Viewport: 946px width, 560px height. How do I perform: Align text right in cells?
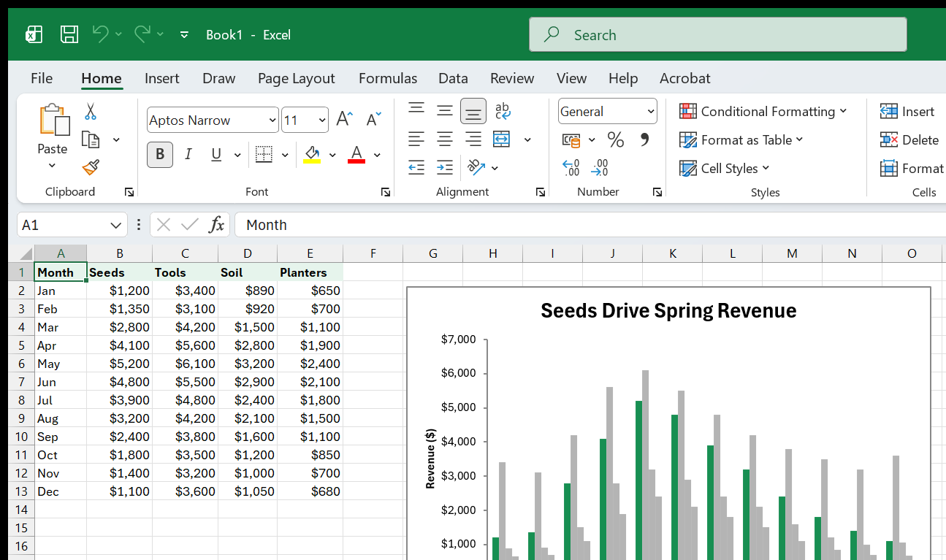coord(473,139)
